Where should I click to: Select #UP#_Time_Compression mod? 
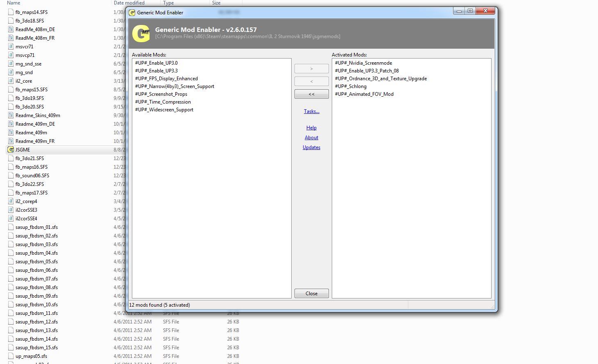click(163, 102)
